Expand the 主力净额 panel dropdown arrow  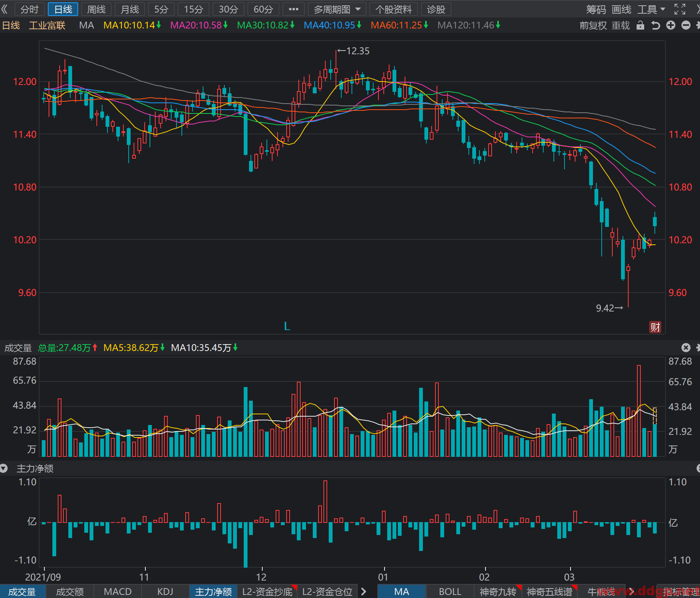click(x=4, y=469)
